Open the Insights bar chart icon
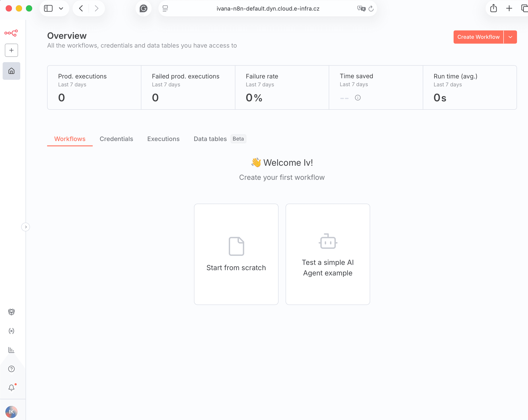 11,350
